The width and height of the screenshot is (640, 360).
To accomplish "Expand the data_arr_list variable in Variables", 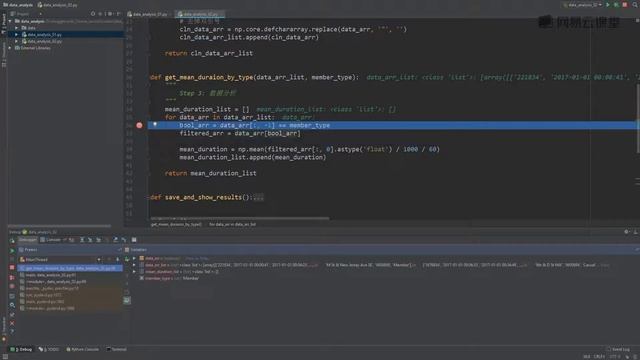I will [x=134, y=265].
